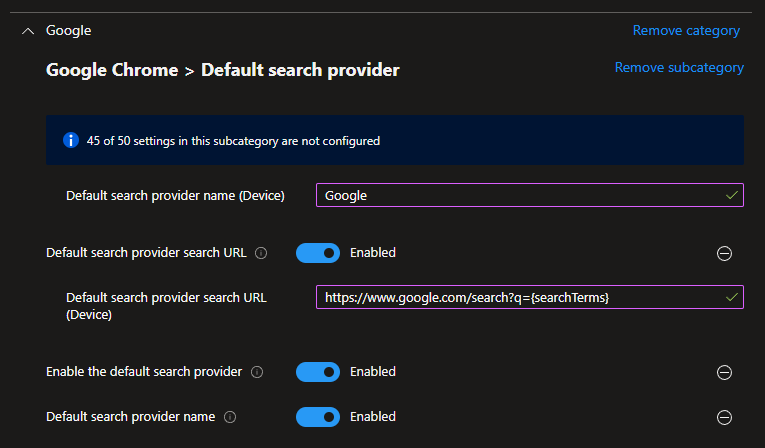Toggle Default search provider name switch
Screen dimensions: 765x448
(318, 417)
